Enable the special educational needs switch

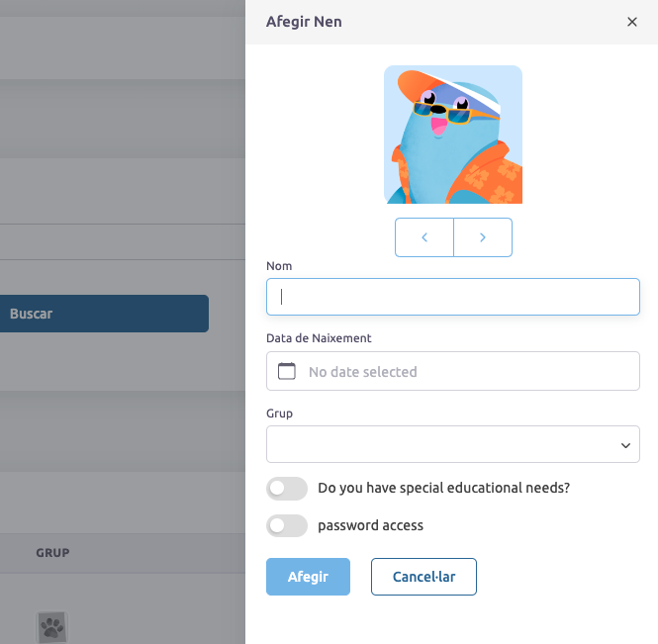(287, 488)
